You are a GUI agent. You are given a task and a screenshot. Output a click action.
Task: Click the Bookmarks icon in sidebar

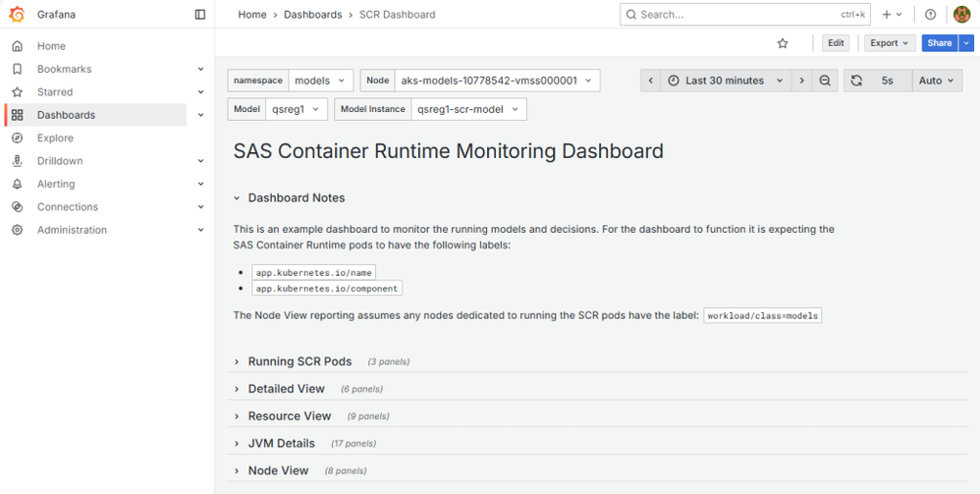point(18,69)
